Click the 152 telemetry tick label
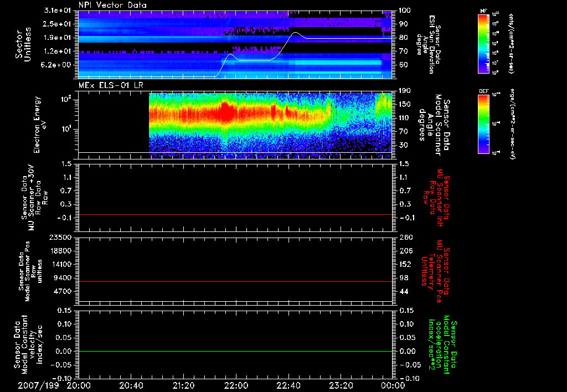The image size is (567, 392). 405,264
